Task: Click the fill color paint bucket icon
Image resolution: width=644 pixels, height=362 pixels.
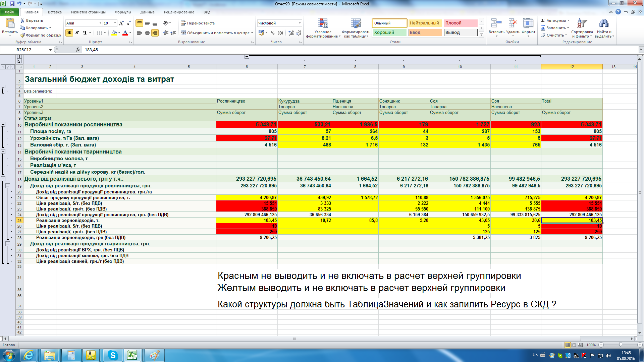Action: pos(114,33)
